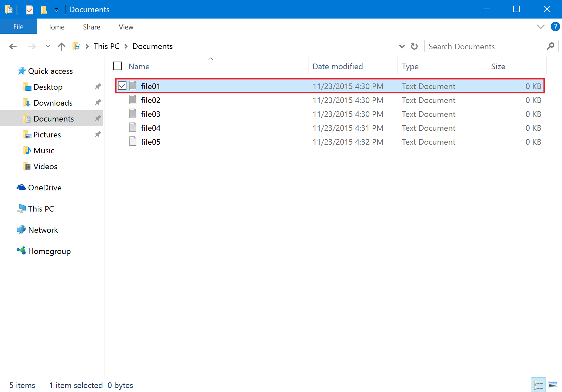Click file03's 0 KB size cell
Viewport: 562px width, 392px height.
pyautogui.click(x=533, y=114)
